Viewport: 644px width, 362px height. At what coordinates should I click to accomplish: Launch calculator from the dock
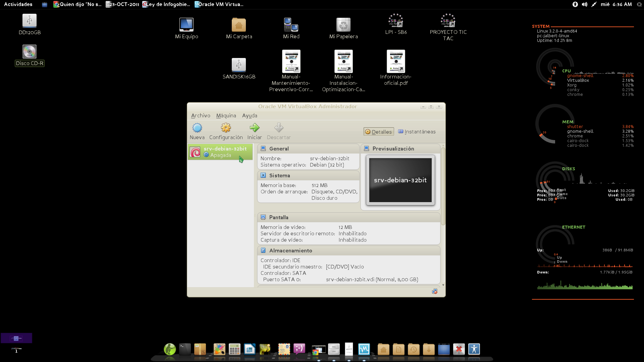(234, 349)
